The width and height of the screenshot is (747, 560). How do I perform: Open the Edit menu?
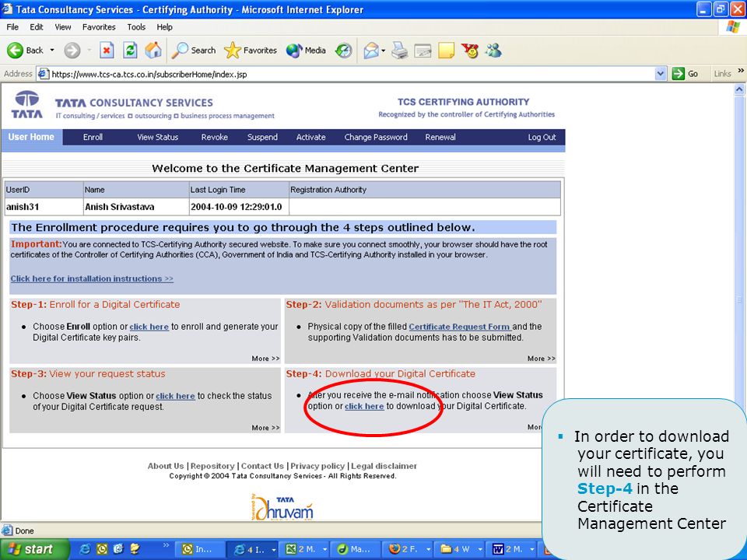coord(37,27)
